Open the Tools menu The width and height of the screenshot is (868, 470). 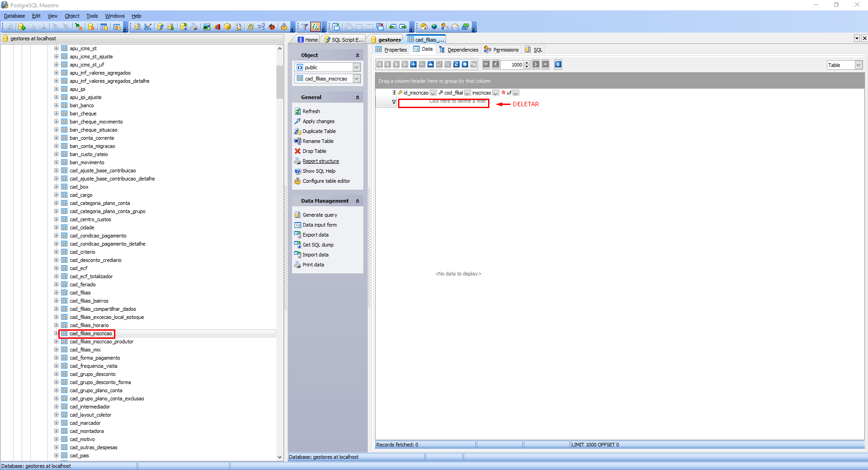pyautogui.click(x=92, y=16)
